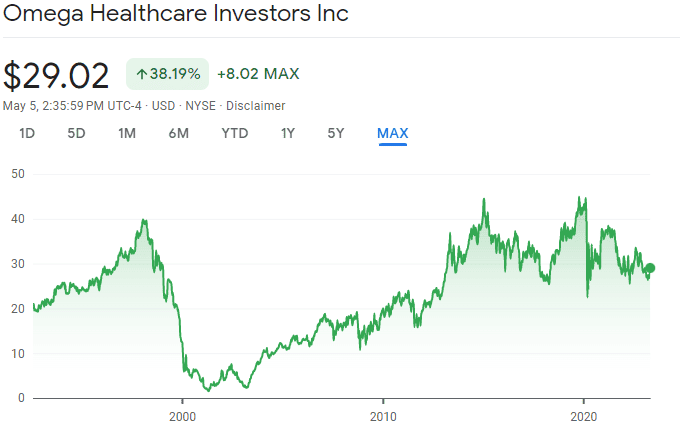Switch chart to 5D range
The image size is (680, 443).
(x=76, y=134)
